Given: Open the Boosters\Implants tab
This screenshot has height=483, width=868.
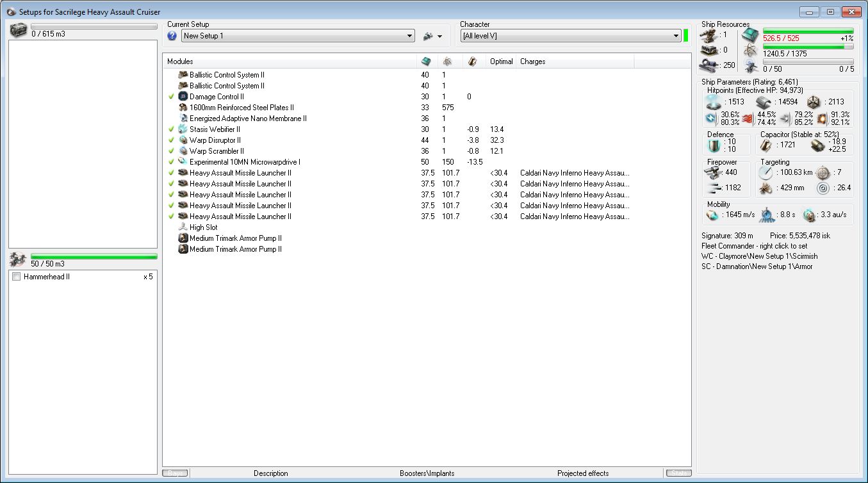Looking at the screenshot, I should pos(427,473).
